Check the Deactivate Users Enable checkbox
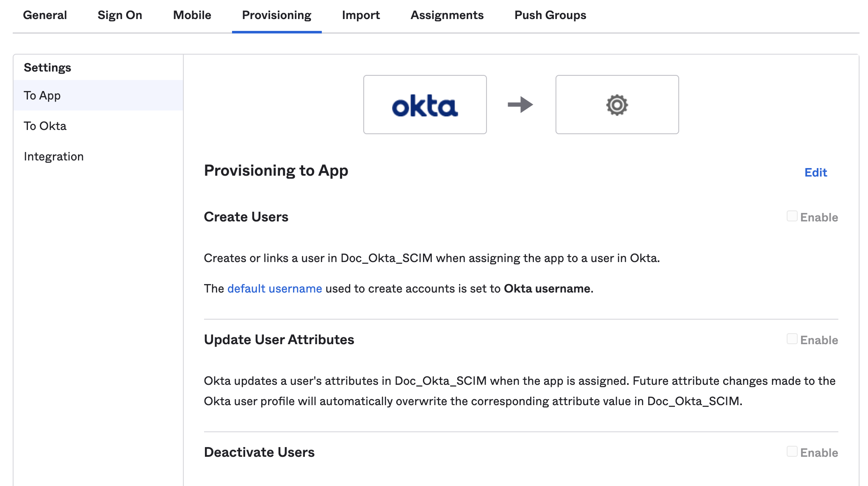 point(792,452)
